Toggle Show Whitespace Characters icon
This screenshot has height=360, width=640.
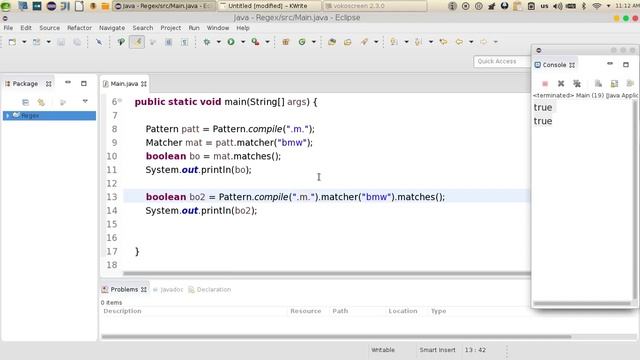(184, 42)
